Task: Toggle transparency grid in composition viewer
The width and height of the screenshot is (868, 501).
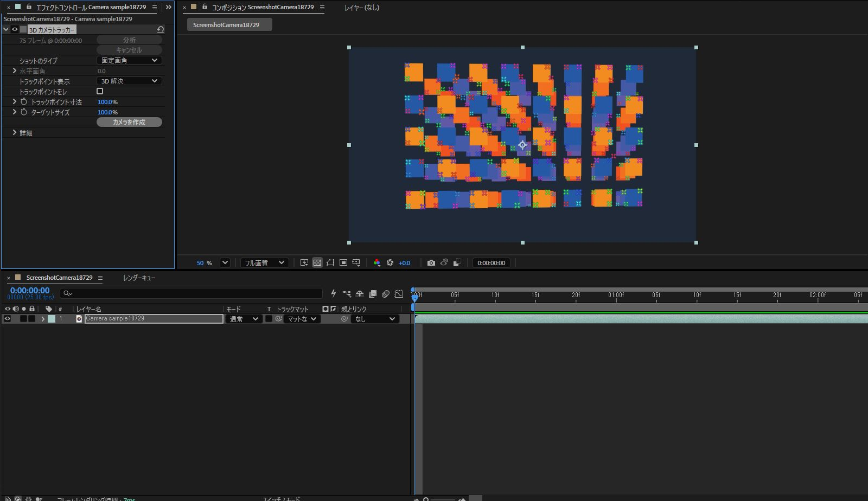Action: [317, 262]
